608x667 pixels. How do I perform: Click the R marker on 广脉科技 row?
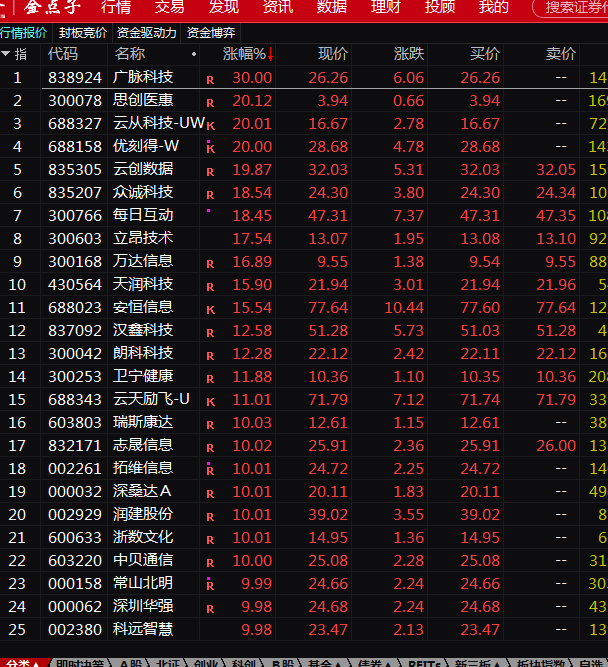coord(210,80)
